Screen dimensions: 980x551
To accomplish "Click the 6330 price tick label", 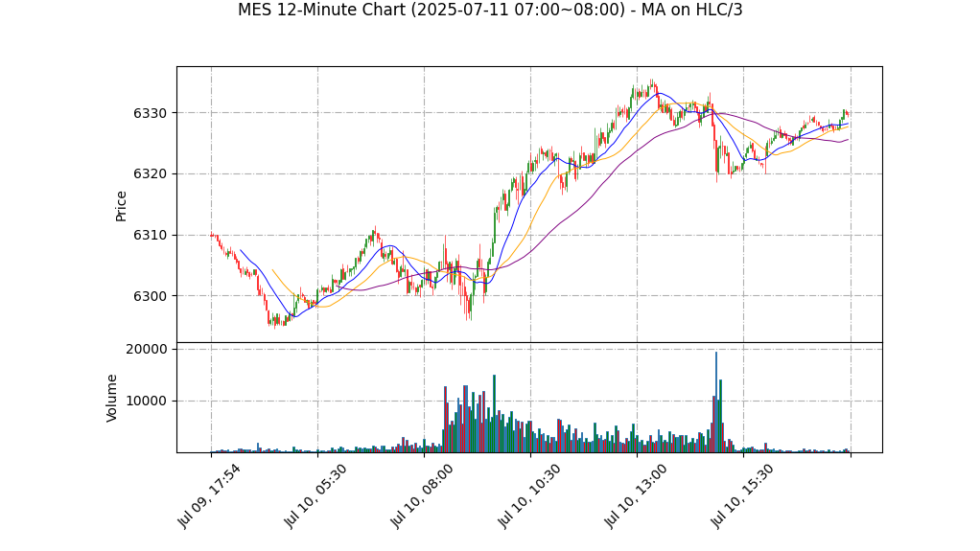I will tap(150, 113).
